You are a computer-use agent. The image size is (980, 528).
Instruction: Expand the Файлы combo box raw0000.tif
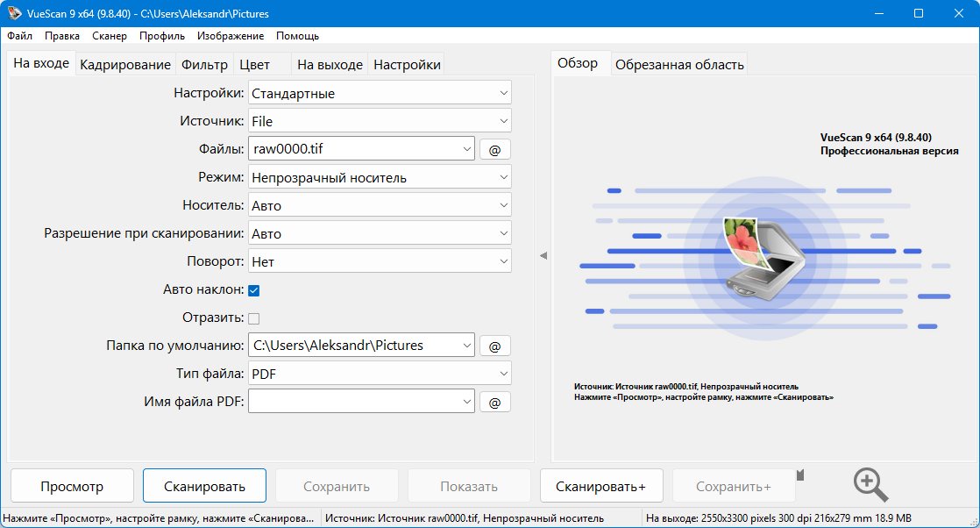466,149
